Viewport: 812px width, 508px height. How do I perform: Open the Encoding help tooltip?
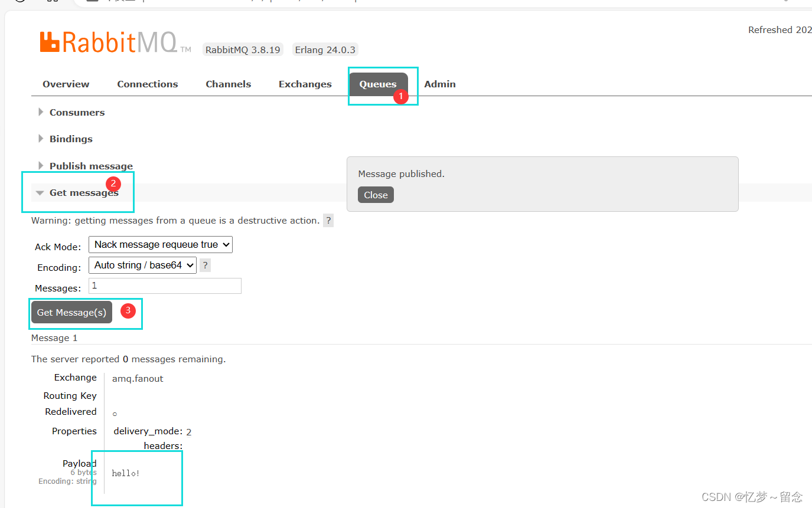click(204, 265)
